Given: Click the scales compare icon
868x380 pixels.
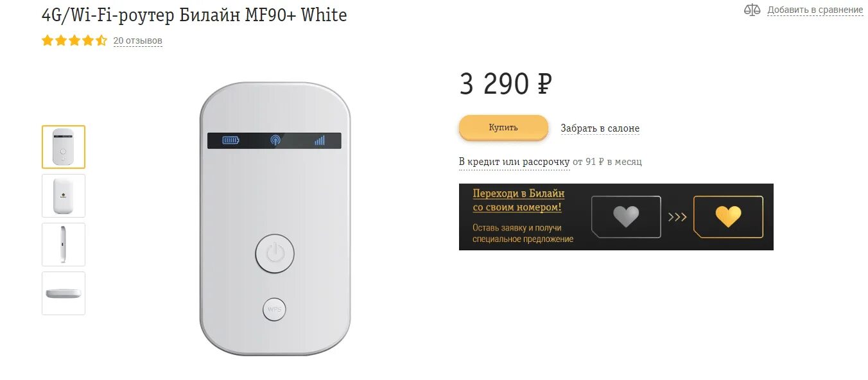Looking at the screenshot, I should click(752, 10).
